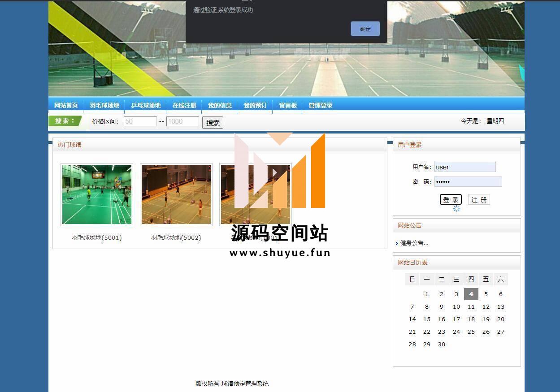
Task: Select day 19 in the site calendar
Action: (x=486, y=319)
